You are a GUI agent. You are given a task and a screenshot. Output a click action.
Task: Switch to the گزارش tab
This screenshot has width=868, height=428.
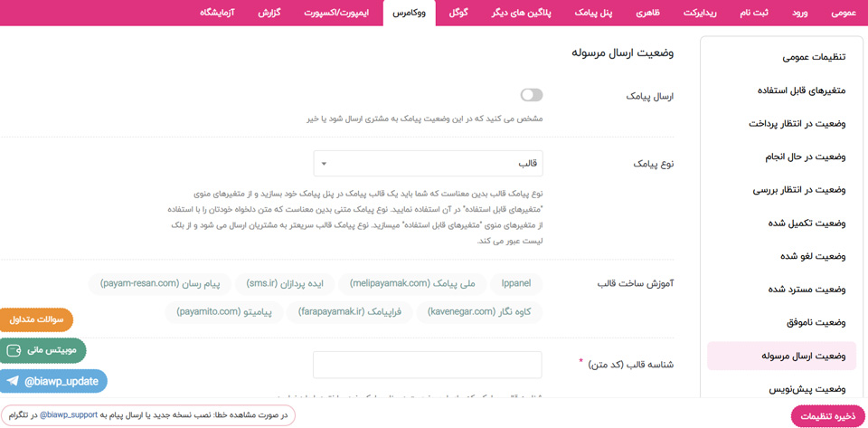coord(269,13)
